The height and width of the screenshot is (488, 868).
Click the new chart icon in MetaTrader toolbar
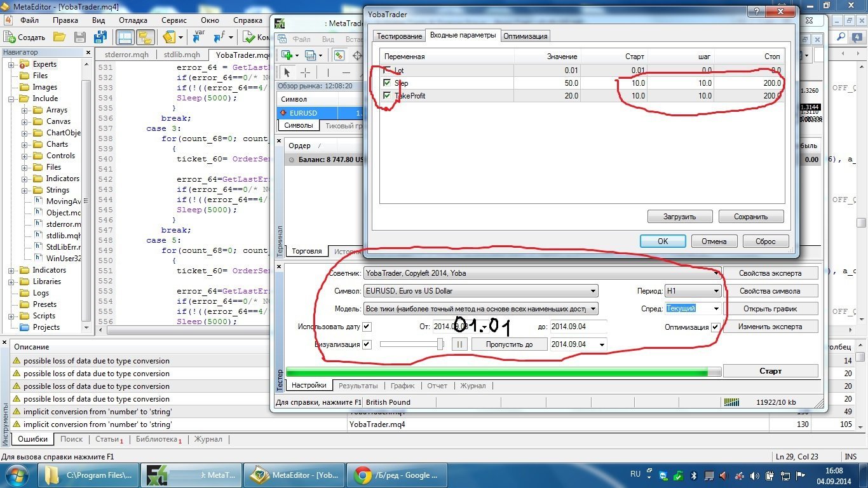tap(286, 55)
